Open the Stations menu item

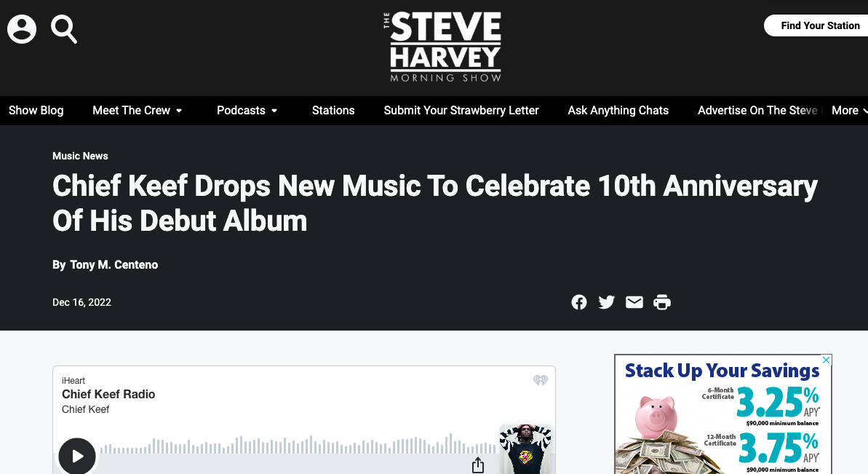click(x=333, y=111)
